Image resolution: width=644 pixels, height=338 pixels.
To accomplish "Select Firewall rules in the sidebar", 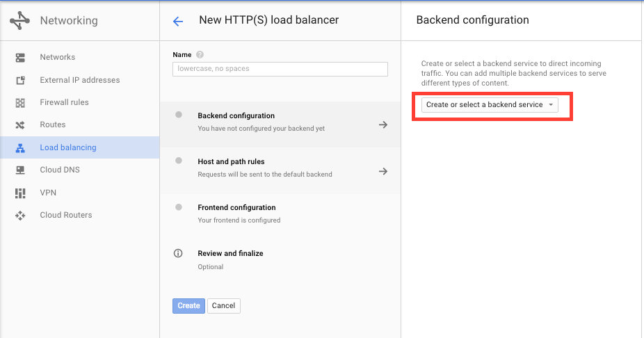I will click(64, 102).
